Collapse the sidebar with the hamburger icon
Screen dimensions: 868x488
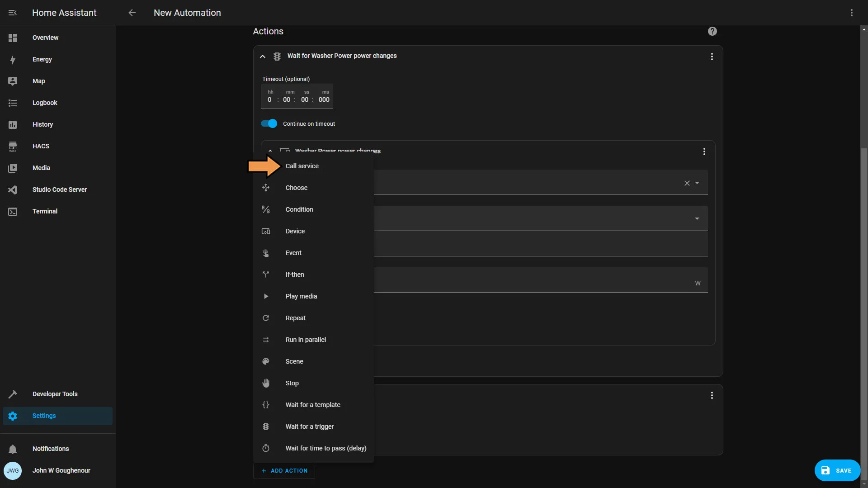13,13
